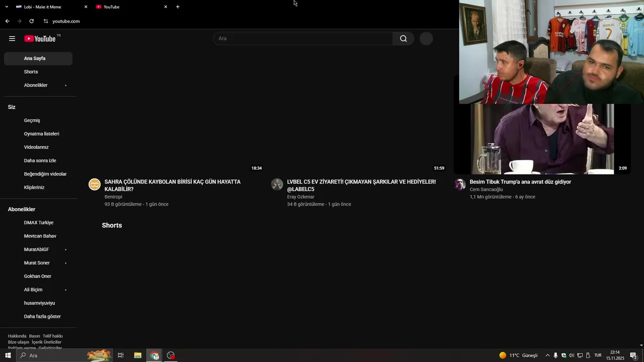Show hidden tray icons chevron
Viewport: 644px width, 362px height.
point(547,355)
